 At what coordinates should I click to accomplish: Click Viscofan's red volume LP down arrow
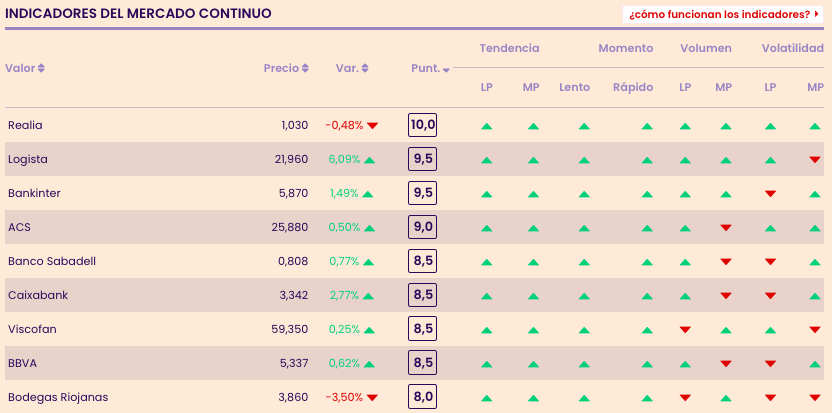[x=685, y=330]
